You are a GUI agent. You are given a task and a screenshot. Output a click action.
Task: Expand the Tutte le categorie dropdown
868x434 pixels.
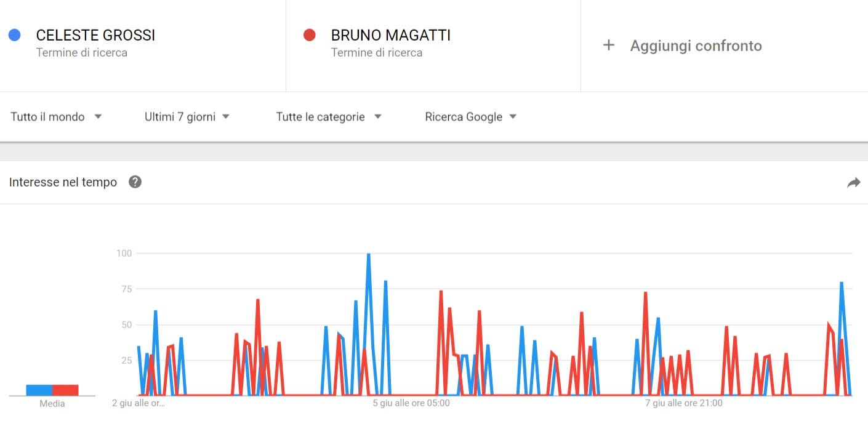(x=329, y=116)
